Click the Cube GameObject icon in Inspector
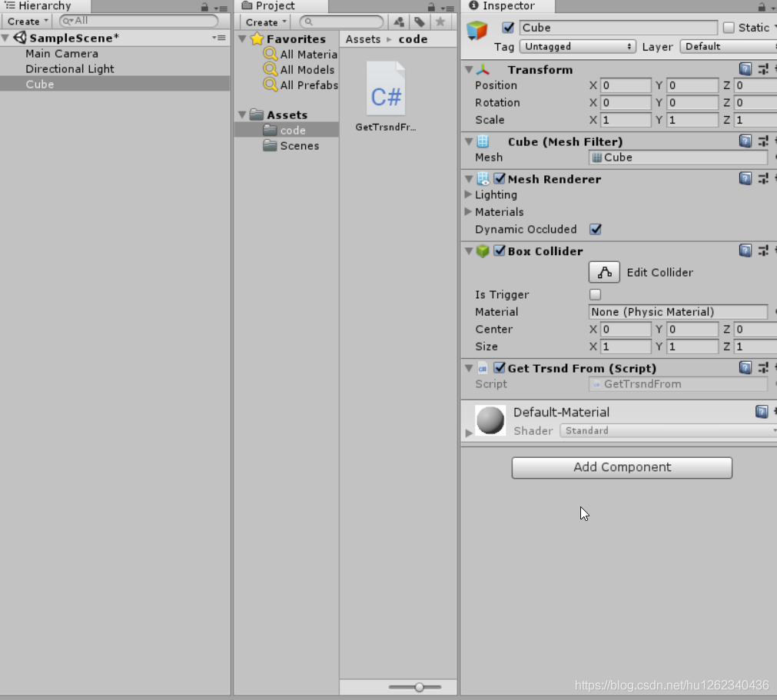 coord(477,30)
